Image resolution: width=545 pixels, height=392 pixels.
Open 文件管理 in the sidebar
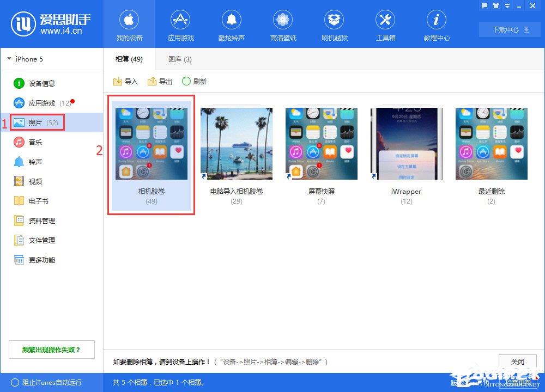34,240
